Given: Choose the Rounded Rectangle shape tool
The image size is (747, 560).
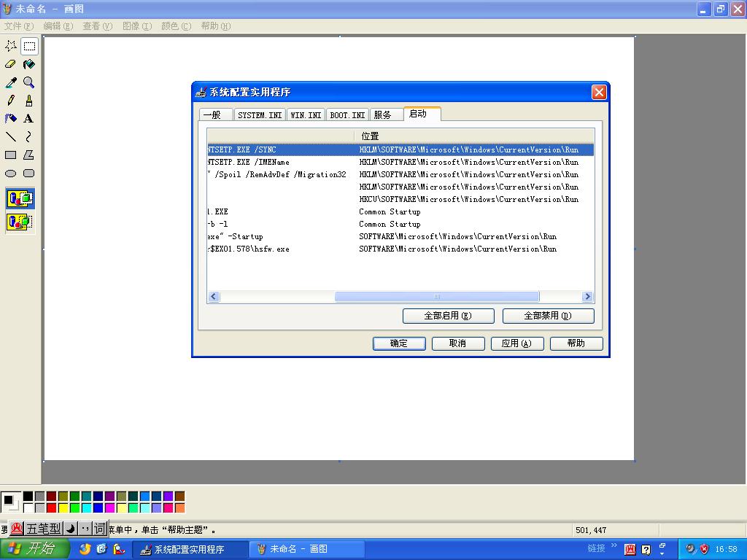Looking at the screenshot, I should click(x=28, y=174).
